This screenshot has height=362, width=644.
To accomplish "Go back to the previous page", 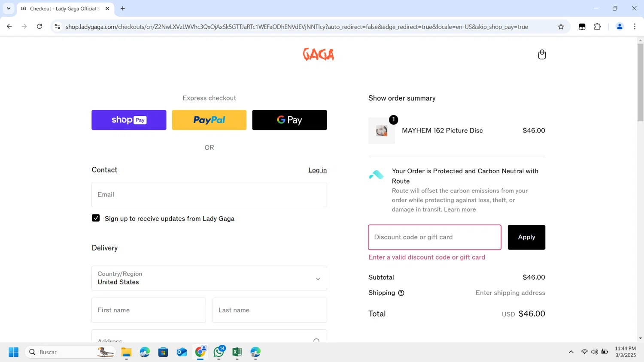I will (x=9, y=27).
